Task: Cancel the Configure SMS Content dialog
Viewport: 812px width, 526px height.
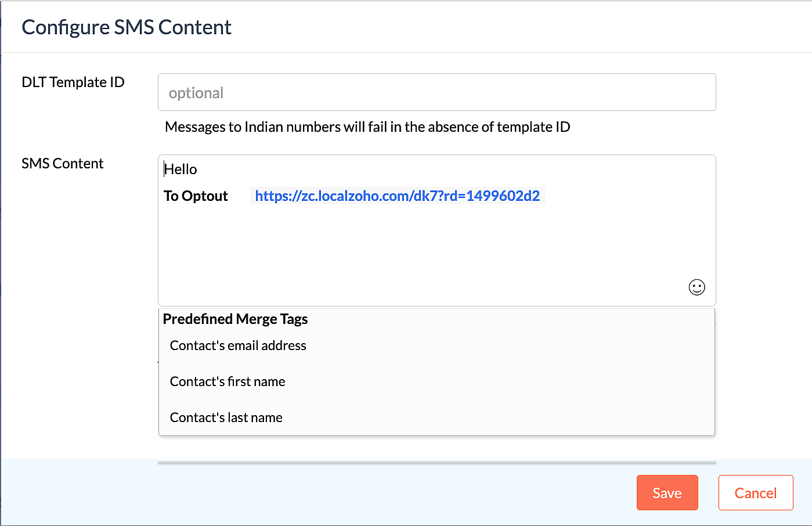Action: click(755, 493)
